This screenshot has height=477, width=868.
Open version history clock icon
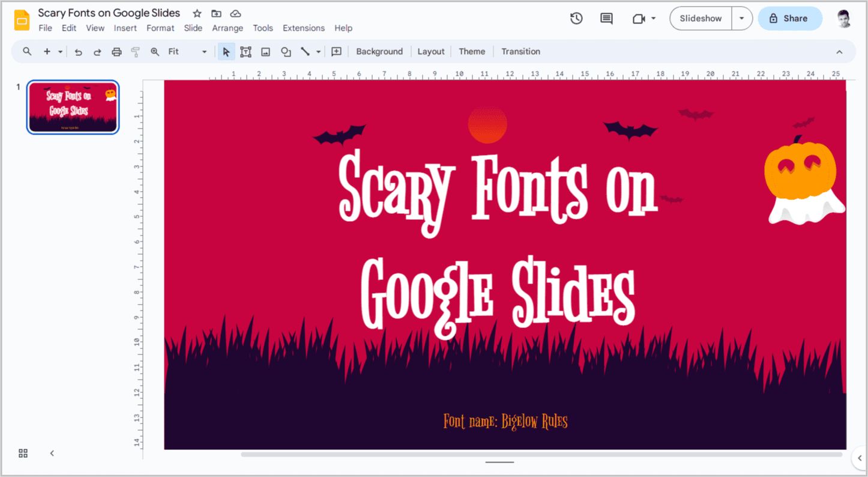click(576, 19)
